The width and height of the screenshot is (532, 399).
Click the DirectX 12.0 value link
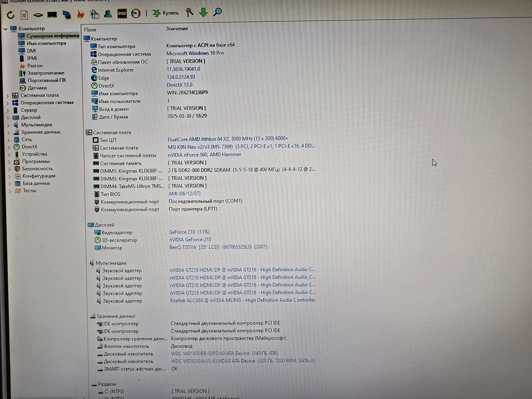coord(180,85)
